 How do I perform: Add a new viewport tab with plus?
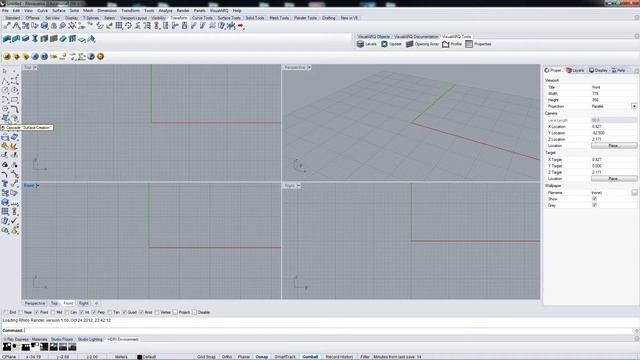pyautogui.click(x=96, y=303)
